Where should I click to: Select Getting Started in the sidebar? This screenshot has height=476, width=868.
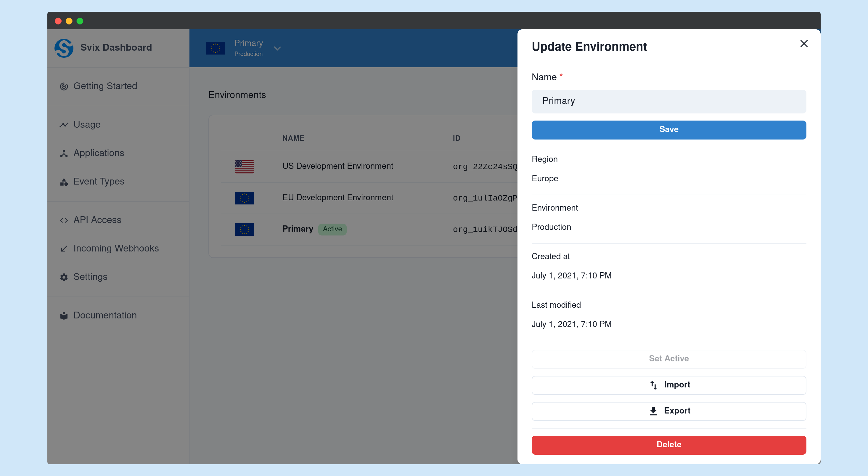(105, 86)
